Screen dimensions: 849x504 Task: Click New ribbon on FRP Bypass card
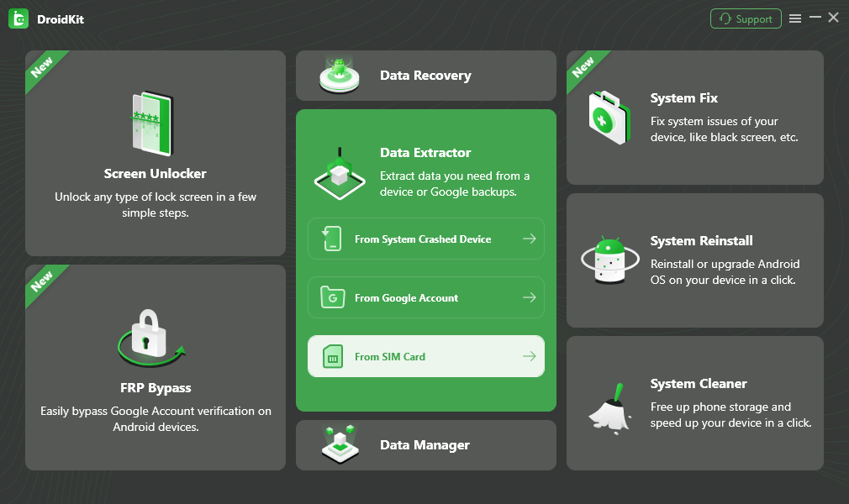click(42, 281)
